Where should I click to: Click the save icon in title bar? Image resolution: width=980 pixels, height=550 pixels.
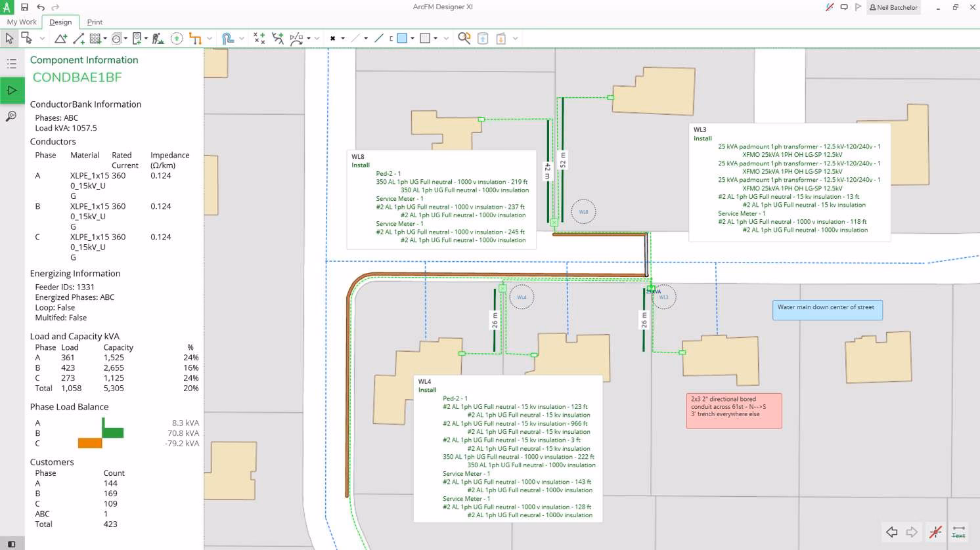point(24,7)
